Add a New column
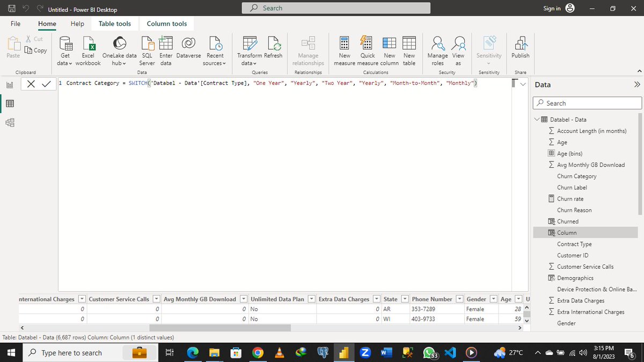The image size is (644, 362). [390, 51]
